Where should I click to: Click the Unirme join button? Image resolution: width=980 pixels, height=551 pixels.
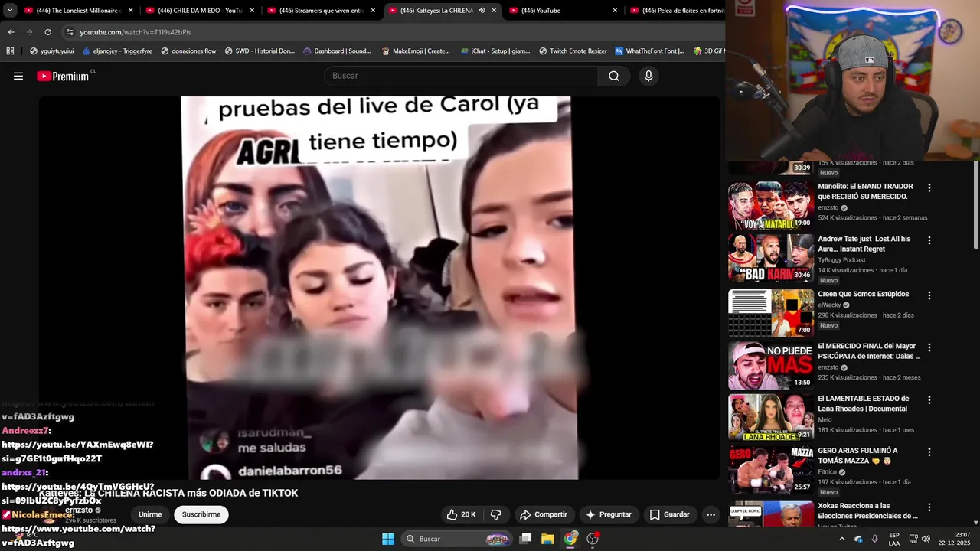coord(150,514)
